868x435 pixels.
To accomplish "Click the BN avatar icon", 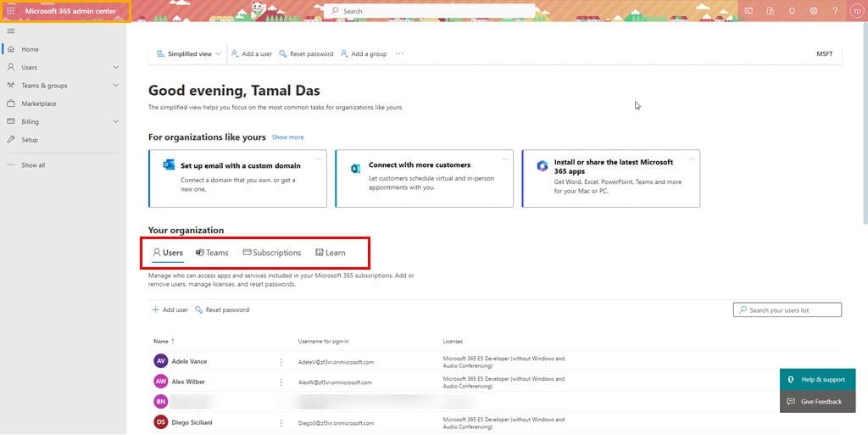I will click(x=160, y=402).
